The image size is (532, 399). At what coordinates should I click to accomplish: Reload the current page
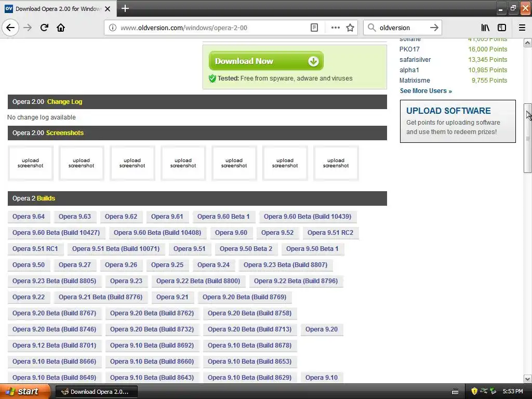coord(45,28)
